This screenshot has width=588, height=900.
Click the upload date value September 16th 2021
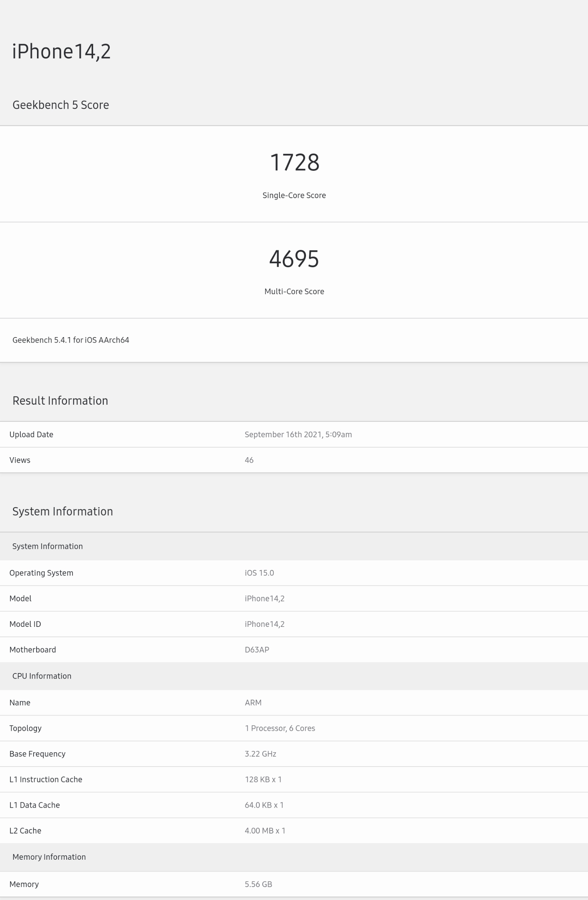point(298,435)
